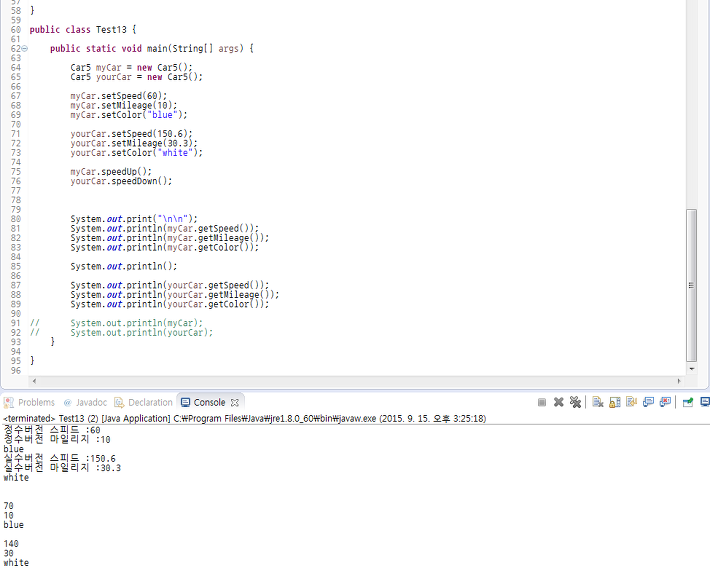Screen dimensions: 710x576
Task: Click the 'public static void main' line
Action: click(x=152, y=48)
